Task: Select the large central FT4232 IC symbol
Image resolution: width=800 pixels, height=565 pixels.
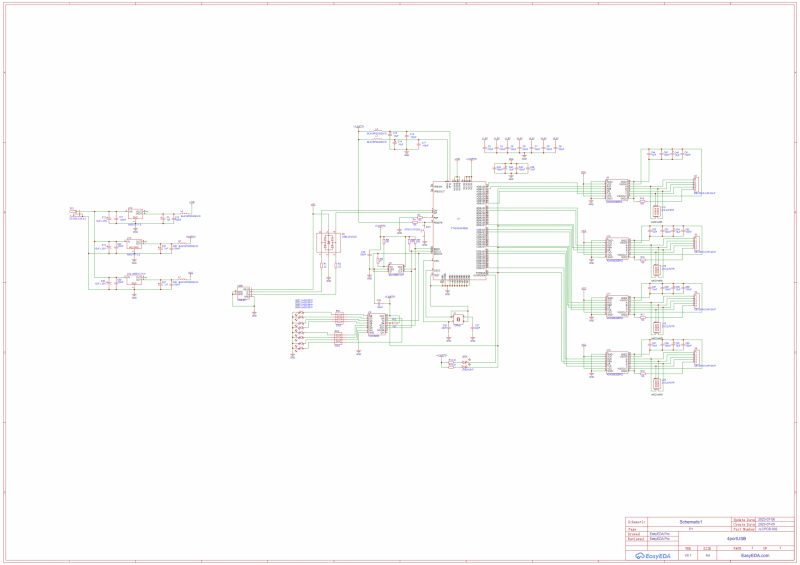Action: point(459,229)
